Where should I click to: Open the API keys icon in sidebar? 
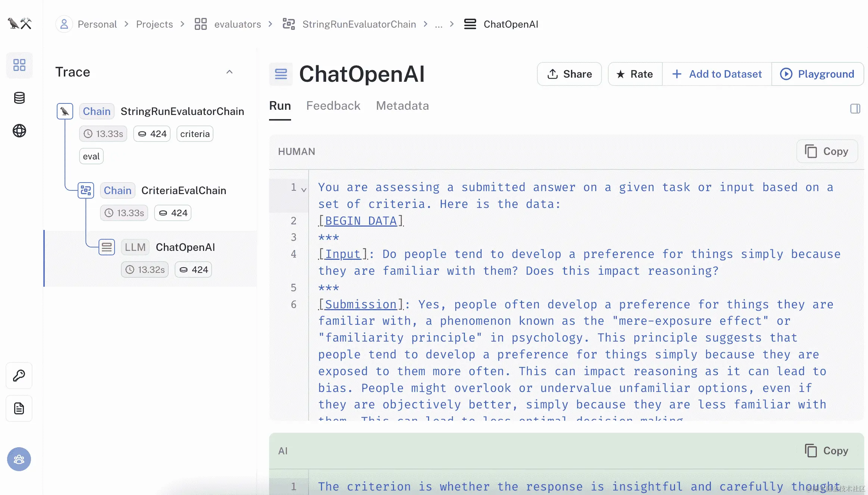pos(19,376)
